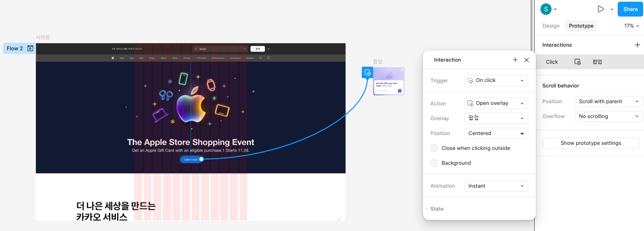Open the Israel region dropdown in site banner
The image size is (644, 231).
coord(220,49)
